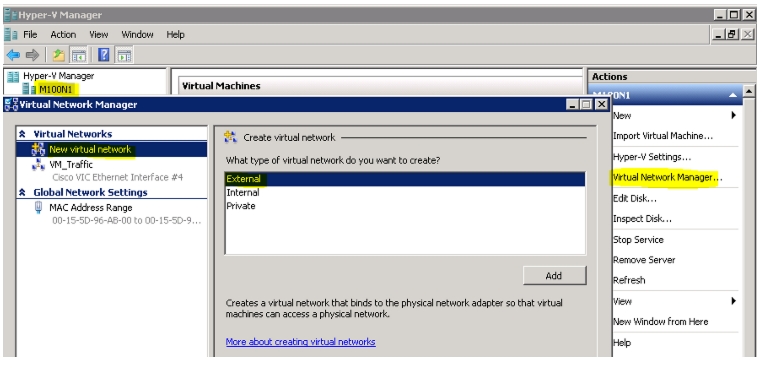Click Help in the Actions pane
Image resolution: width=762 pixels, height=380 pixels.
[x=622, y=343]
